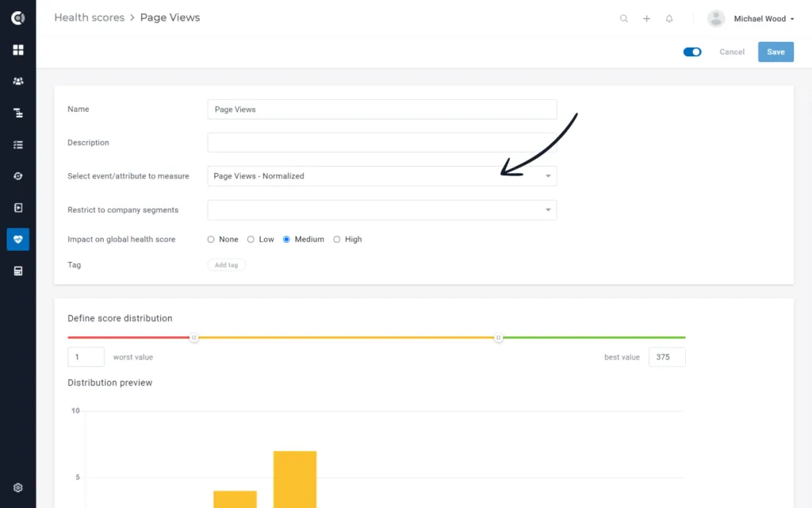Click Michael Wood's avatar
Image resolution: width=812 pixels, height=508 pixels.
[716, 19]
